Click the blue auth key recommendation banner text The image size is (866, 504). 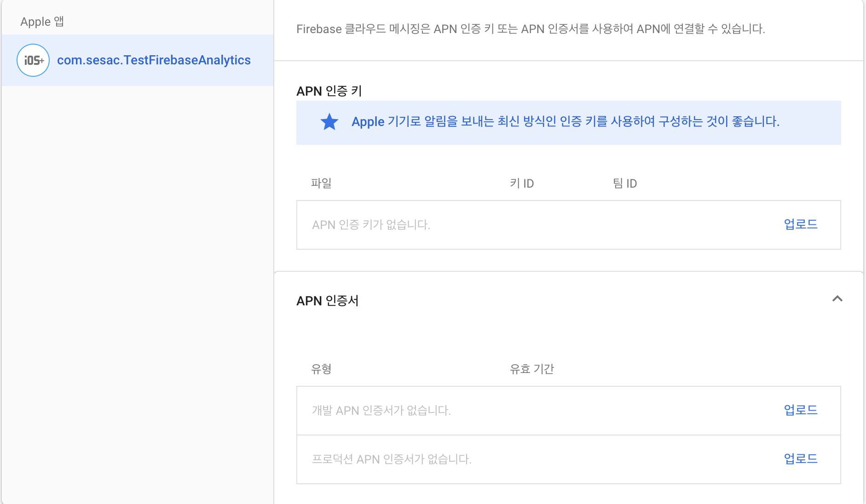point(566,121)
